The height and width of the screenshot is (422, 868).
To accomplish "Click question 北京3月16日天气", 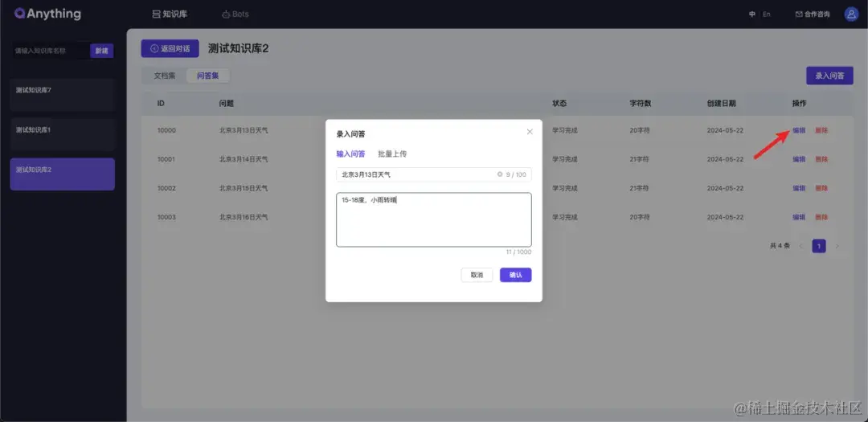I will click(x=244, y=217).
